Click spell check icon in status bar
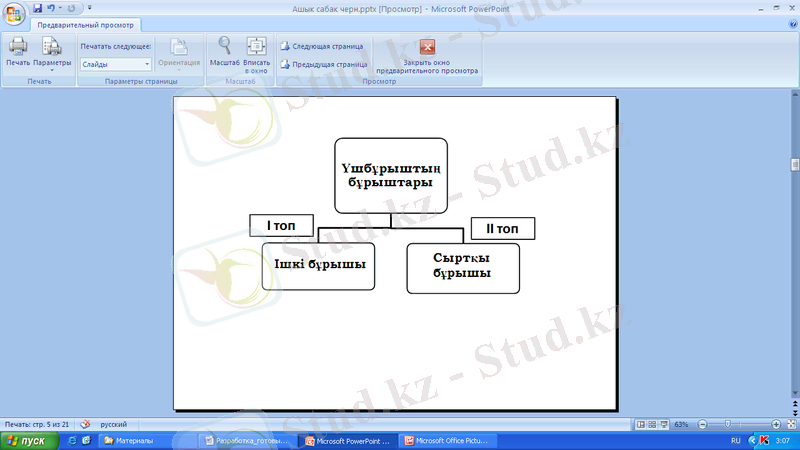 (x=86, y=424)
